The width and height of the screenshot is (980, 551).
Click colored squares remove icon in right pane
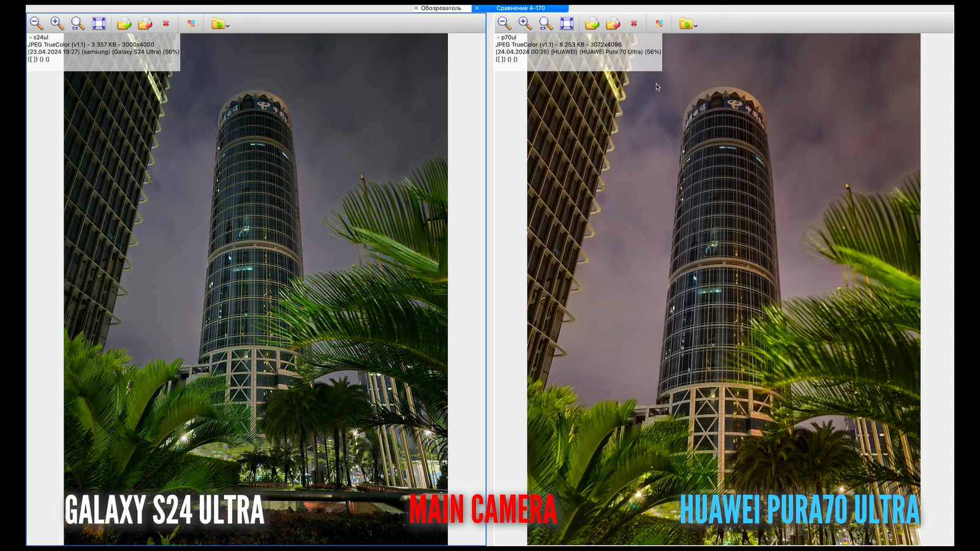[660, 23]
